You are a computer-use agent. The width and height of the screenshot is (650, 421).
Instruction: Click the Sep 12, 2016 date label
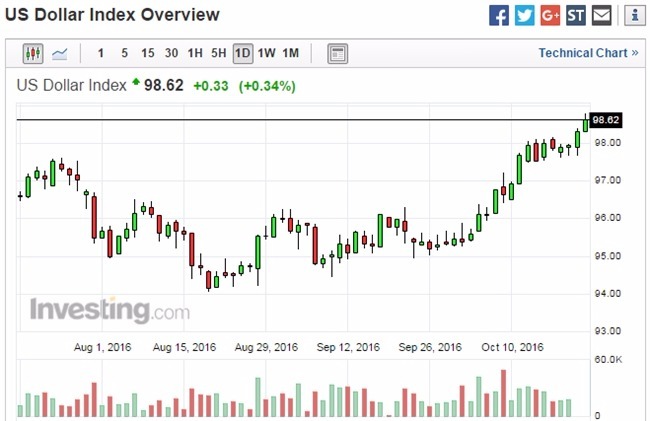click(348, 347)
